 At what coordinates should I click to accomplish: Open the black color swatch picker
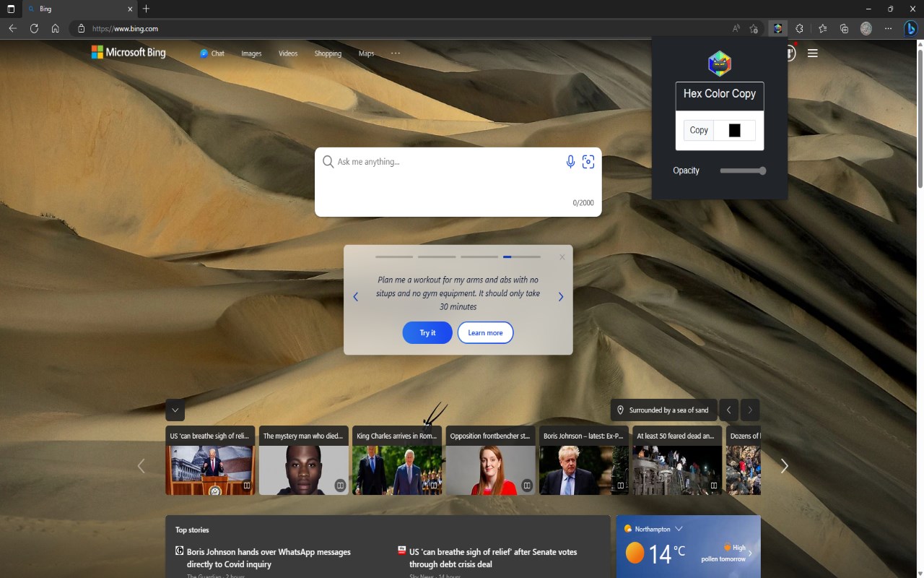click(x=735, y=130)
